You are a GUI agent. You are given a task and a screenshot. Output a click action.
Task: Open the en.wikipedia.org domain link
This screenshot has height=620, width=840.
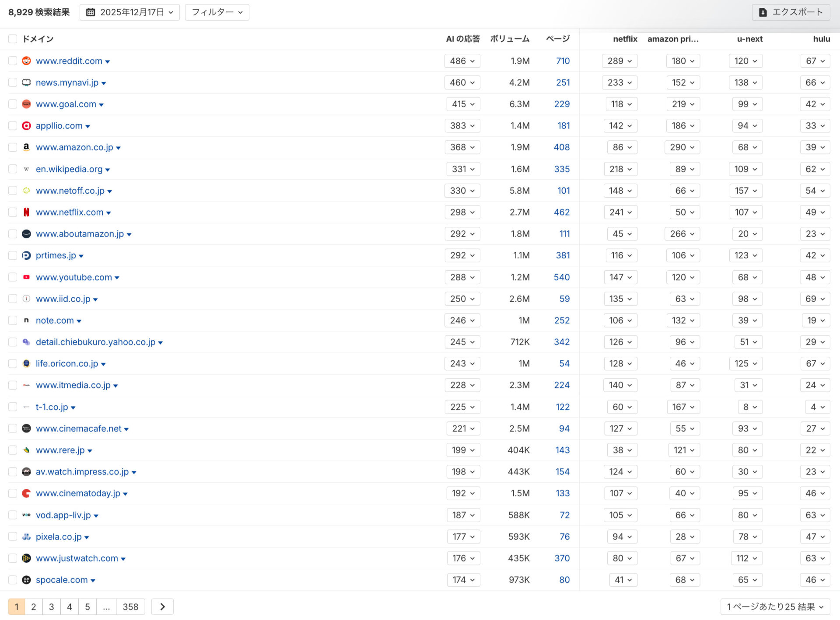[69, 169]
